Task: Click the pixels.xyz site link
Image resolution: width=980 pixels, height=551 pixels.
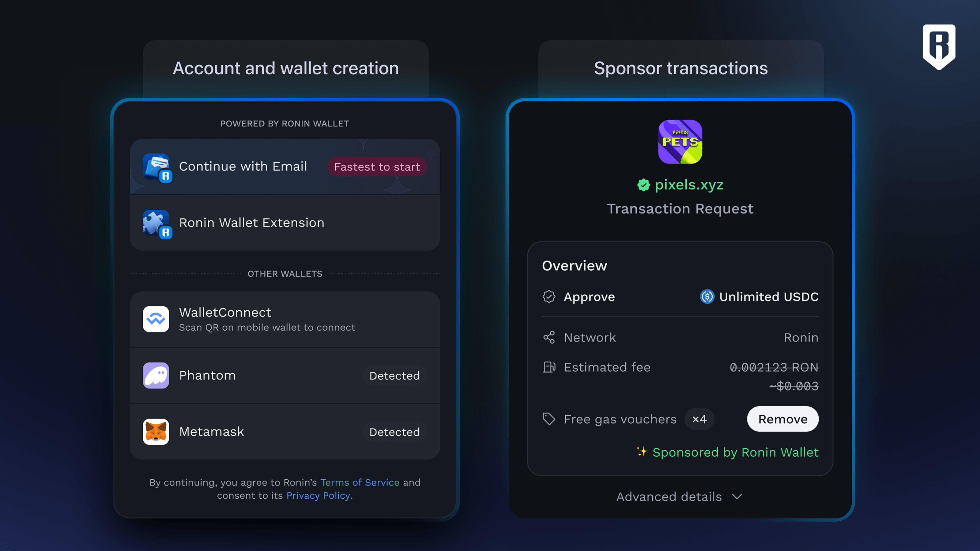Action: 689,185
